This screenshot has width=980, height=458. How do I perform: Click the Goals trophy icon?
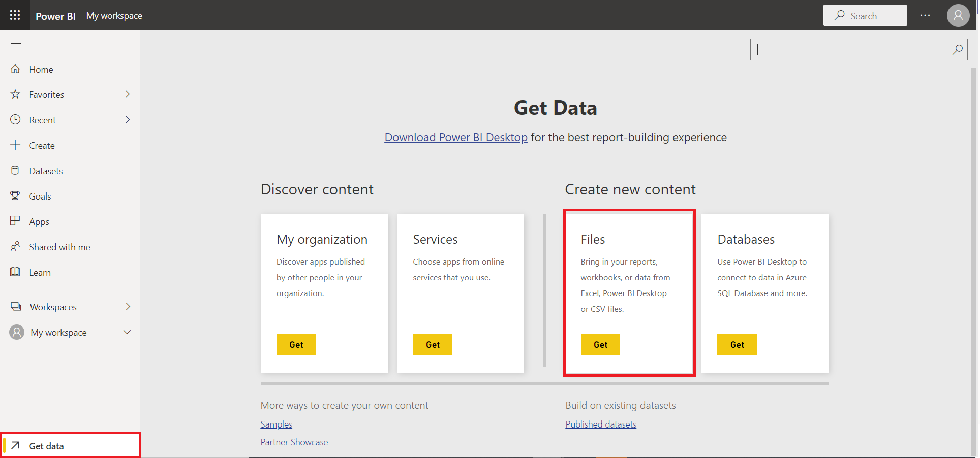pyautogui.click(x=15, y=196)
